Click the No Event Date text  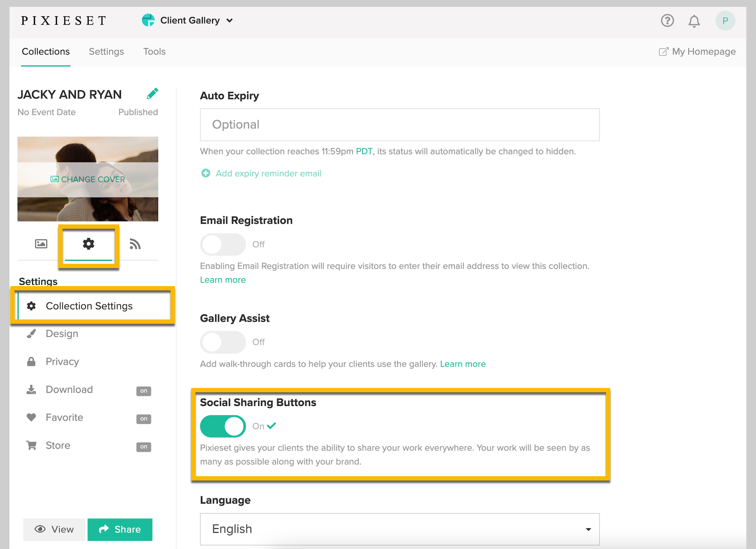coord(47,112)
